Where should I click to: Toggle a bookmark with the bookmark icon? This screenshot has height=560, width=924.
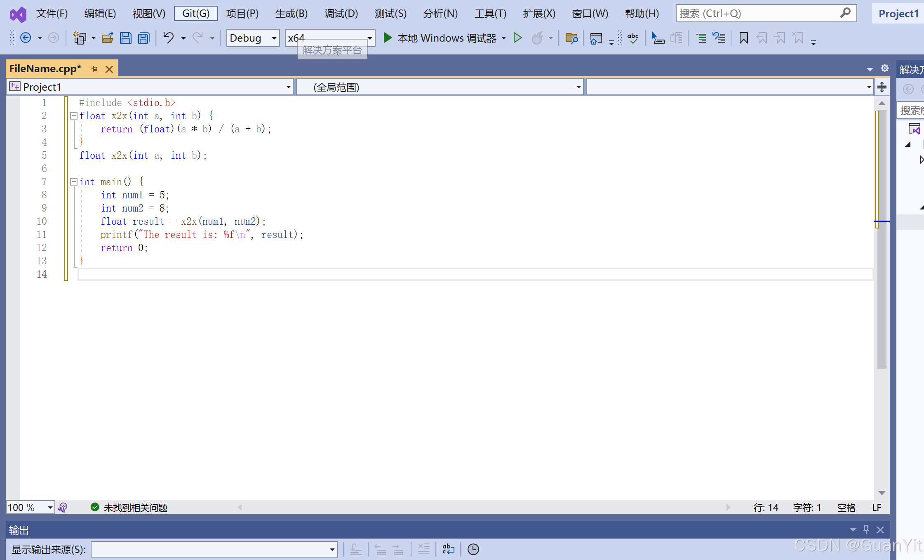[743, 38]
